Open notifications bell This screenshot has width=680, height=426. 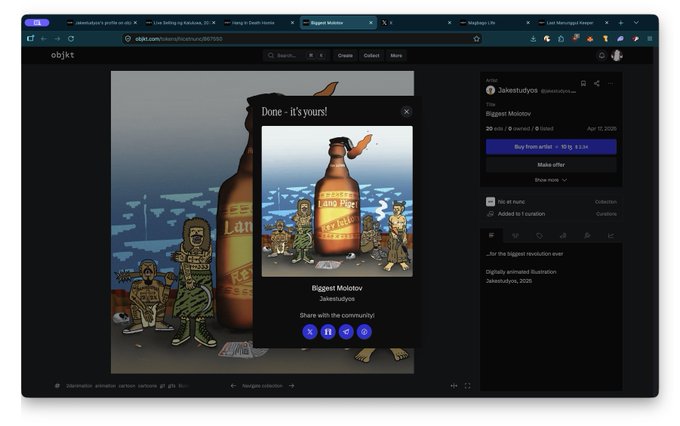[602, 56]
